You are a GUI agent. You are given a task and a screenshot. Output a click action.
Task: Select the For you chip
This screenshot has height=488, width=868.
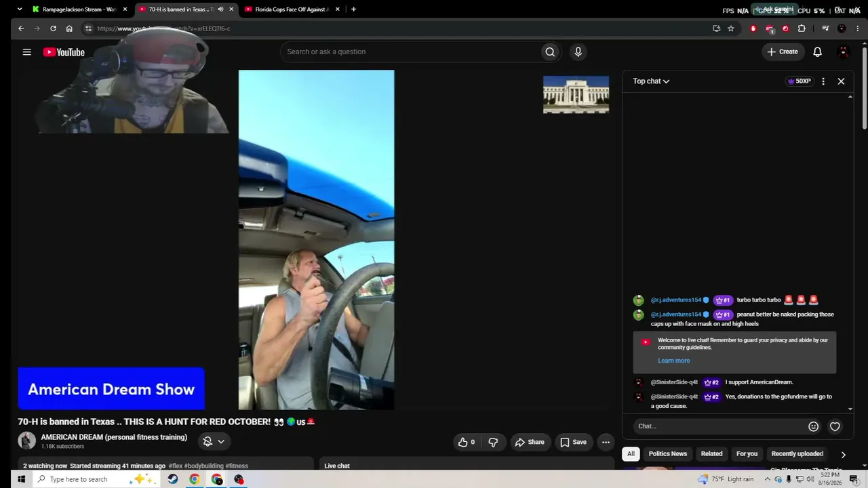click(x=747, y=454)
